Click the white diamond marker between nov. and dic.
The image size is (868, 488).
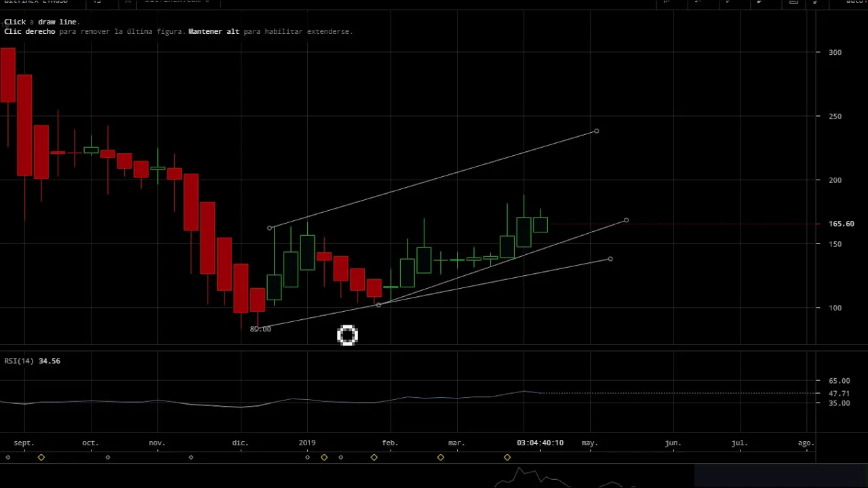pyautogui.click(x=191, y=457)
